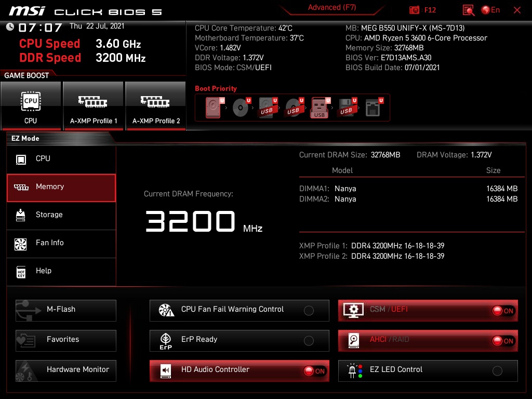Select first hard disk boot device icon
Image resolution: width=532 pixels, height=399 pixels.
click(x=214, y=108)
